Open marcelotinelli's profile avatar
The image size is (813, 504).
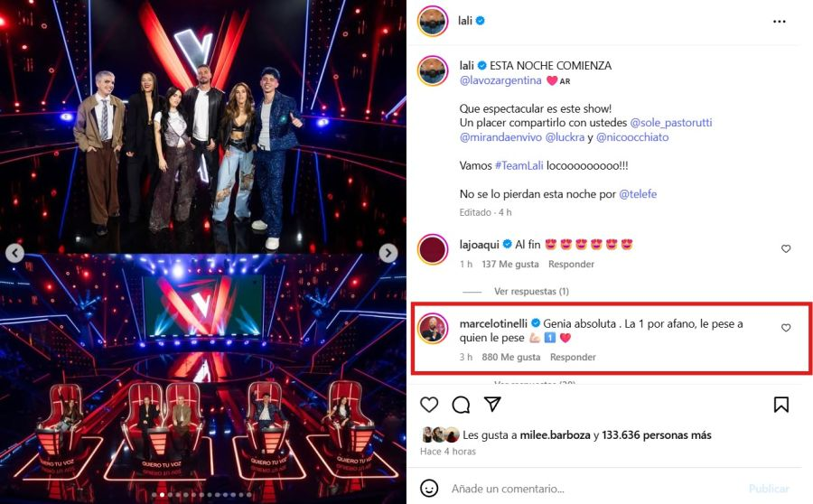pyautogui.click(x=434, y=329)
